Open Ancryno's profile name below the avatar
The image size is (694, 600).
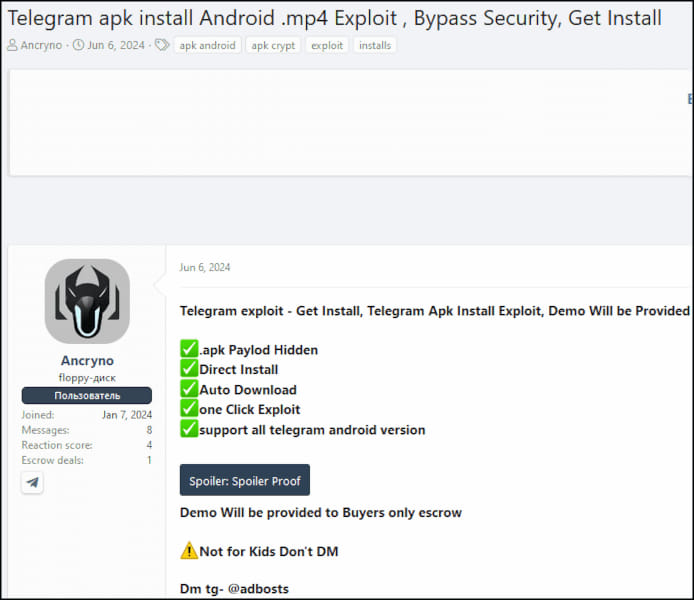[x=87, y=361]
